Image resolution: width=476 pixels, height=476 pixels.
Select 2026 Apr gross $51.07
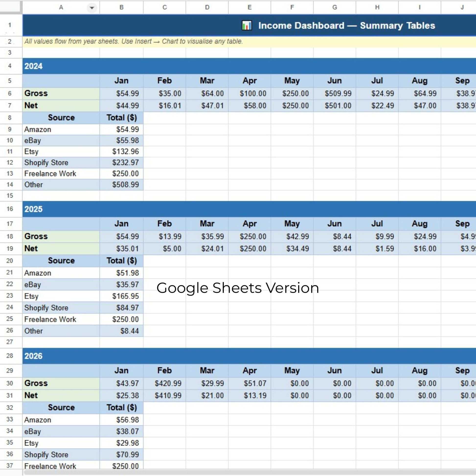(249, 383)
